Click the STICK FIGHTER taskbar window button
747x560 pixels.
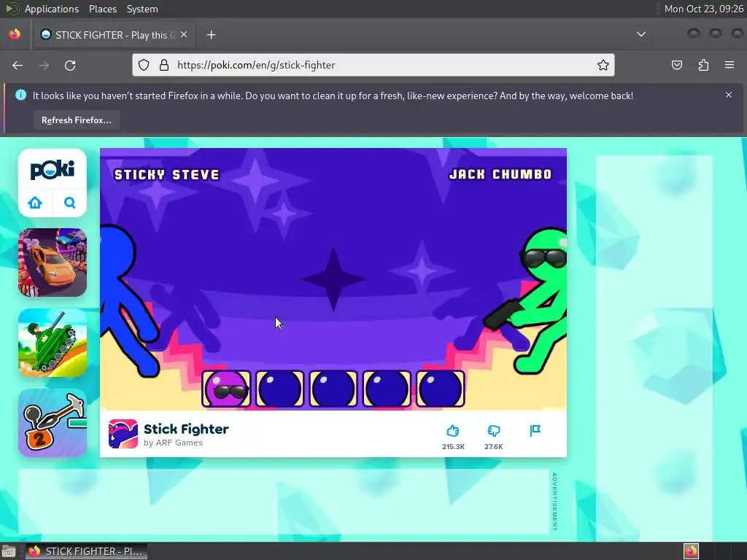click(86, 551)
